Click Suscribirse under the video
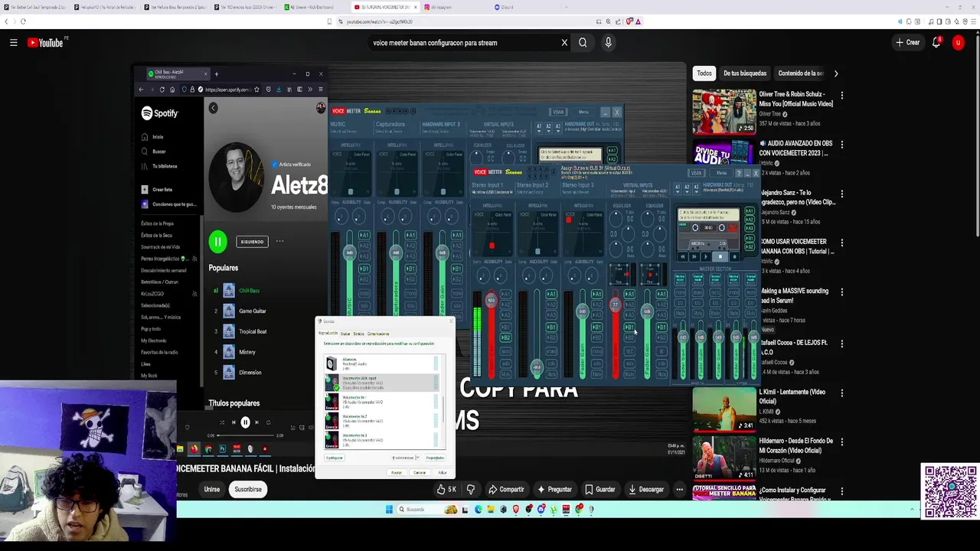Viewport: 980px width, 551px height. (x=248, y=490)
